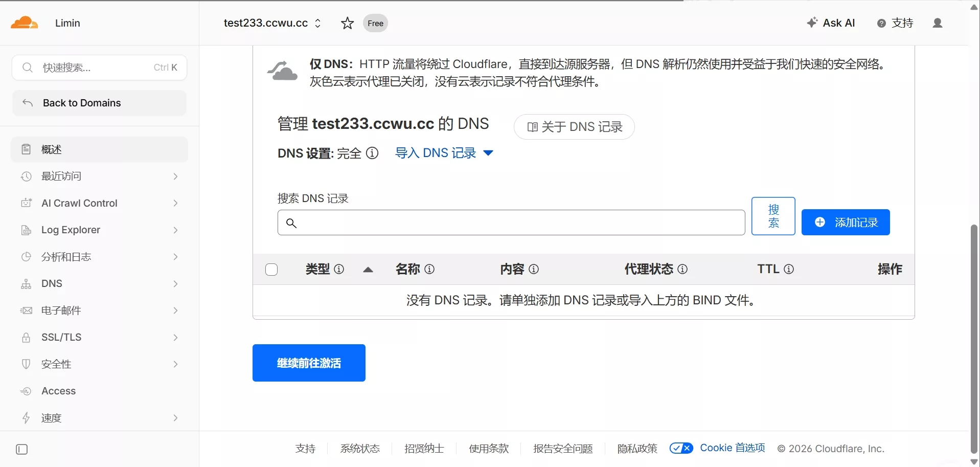Open 导入 DNS 记录 dropdown
The width and height of the screenshot is (980, 467).
(x=444, y=153)
